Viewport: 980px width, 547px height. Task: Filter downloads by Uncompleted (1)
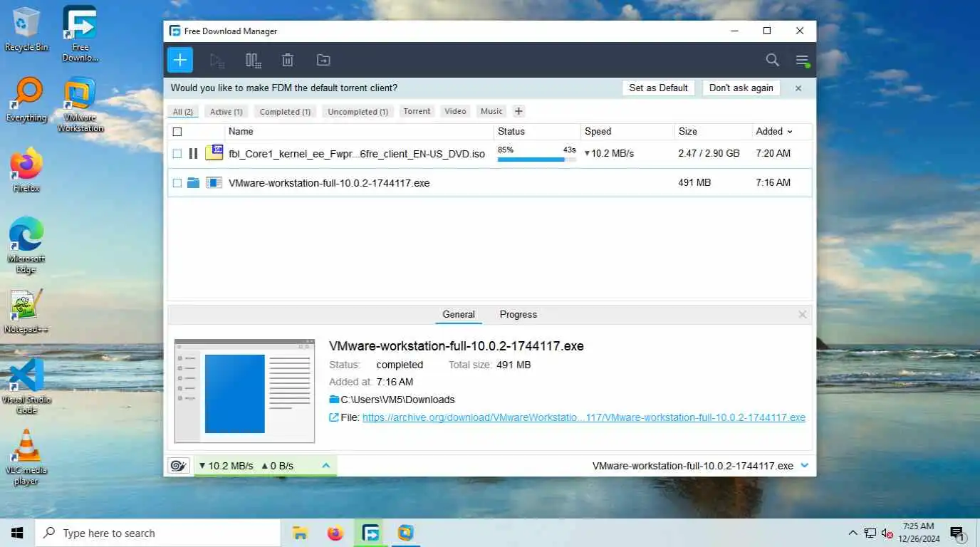click(x=358, y=112)
